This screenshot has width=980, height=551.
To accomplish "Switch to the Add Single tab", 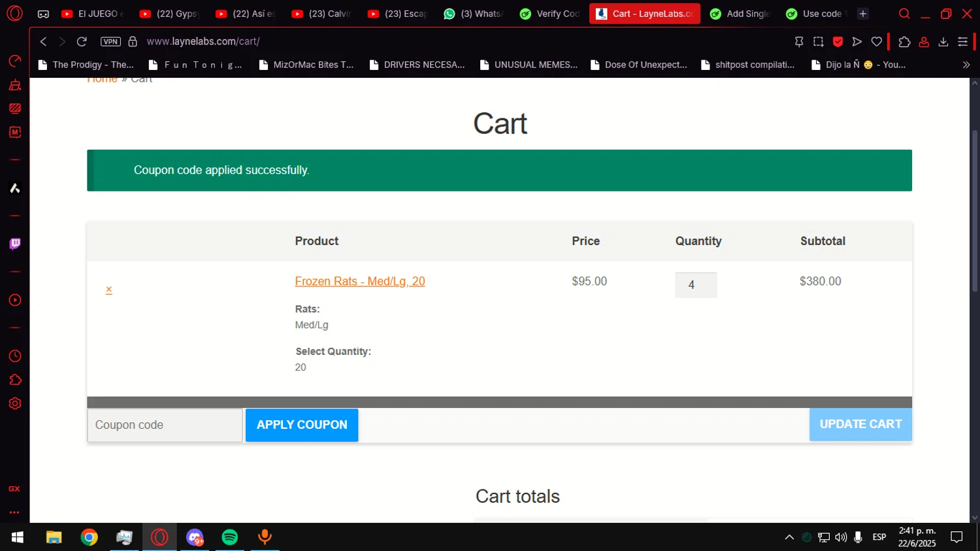I will pyautogui.click(x=740, y=14).
